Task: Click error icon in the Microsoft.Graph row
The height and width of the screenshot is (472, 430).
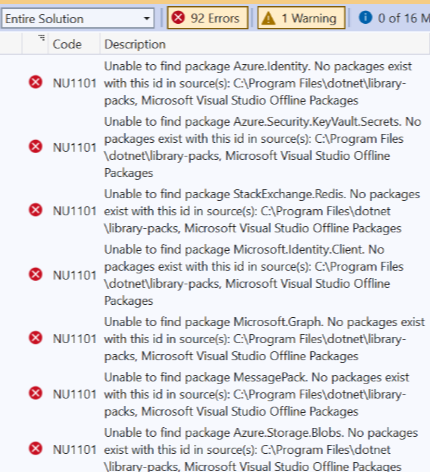Action: (36, 338)
